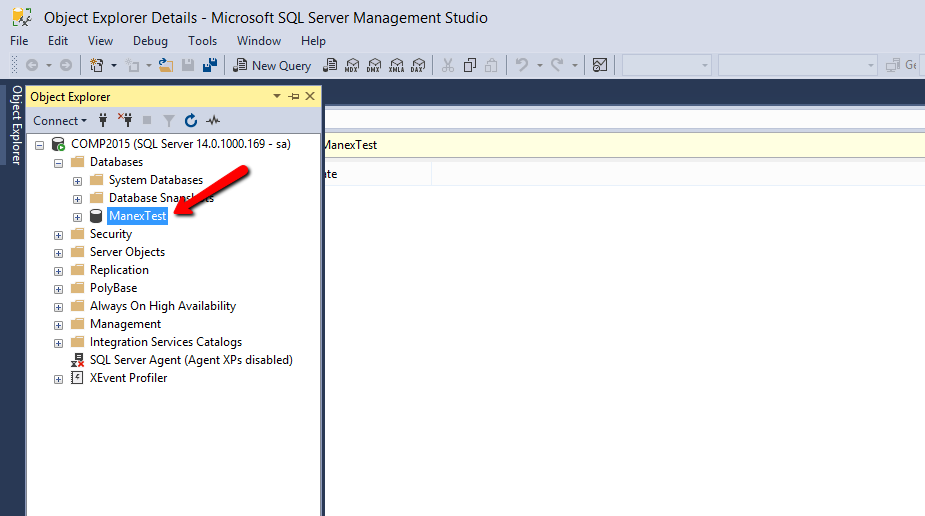925x516 pixels.
Task: Click the Connect Object Explorer plug icon
Action: pyautogui.click(x=103, y=120)
